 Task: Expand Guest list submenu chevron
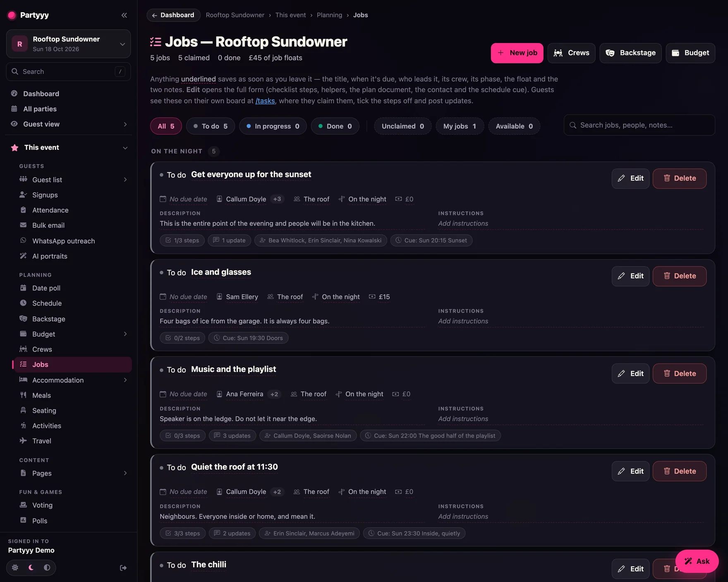click(125, 180)
